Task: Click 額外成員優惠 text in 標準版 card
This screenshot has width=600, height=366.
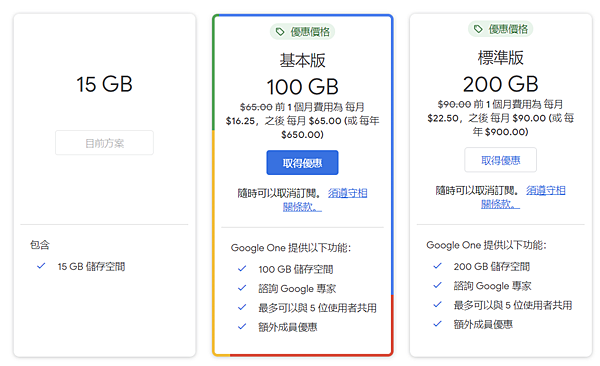Action: 483,324
